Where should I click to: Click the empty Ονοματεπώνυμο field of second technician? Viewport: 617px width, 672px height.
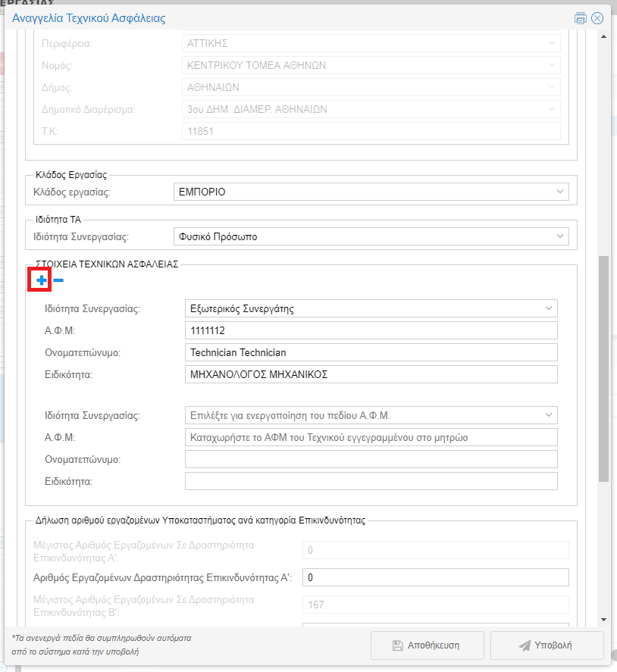pos(371,459)
